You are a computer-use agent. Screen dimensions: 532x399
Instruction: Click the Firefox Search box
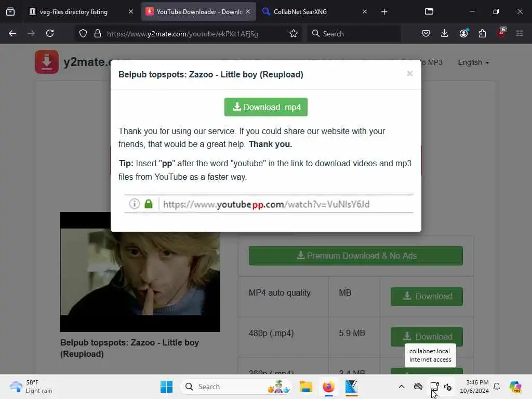point(354,34)
